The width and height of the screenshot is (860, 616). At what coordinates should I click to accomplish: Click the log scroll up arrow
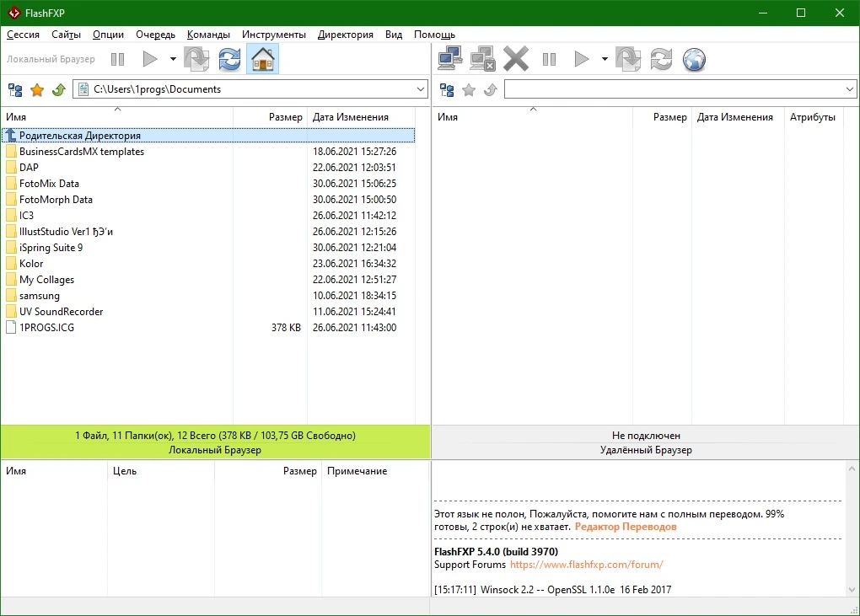coord(852,469)
